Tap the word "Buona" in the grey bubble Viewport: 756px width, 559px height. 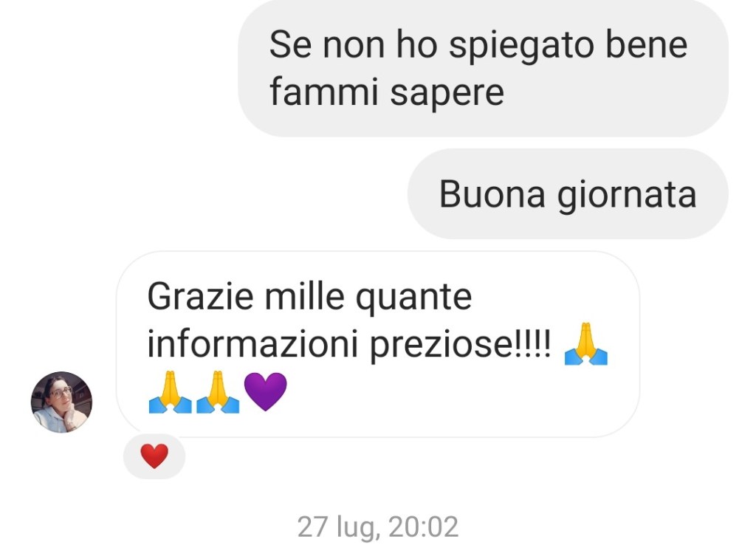(492, 194)
